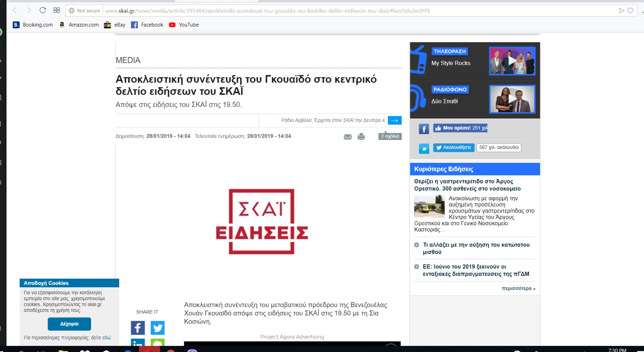Open the 2 σχόλια comments badge

390,136
